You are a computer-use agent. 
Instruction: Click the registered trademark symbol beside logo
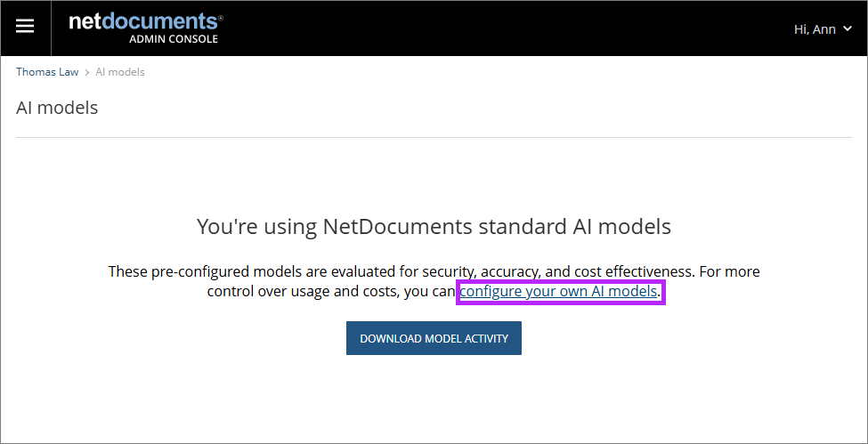click(x=221, y=17)
